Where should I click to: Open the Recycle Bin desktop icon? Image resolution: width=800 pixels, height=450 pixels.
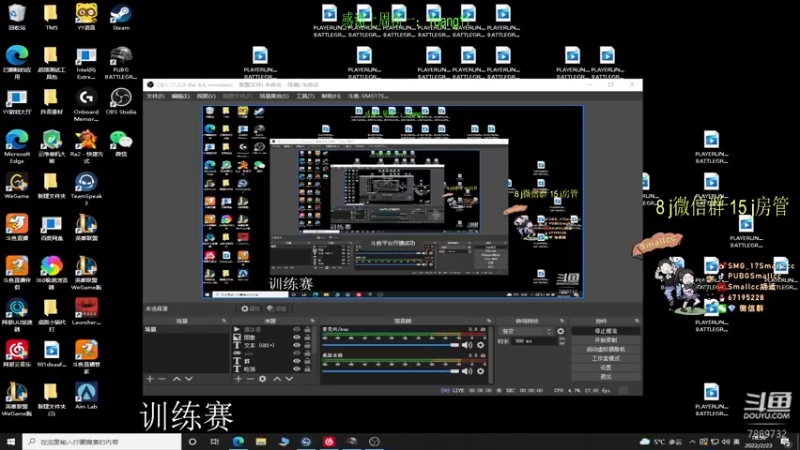(16, 17)
